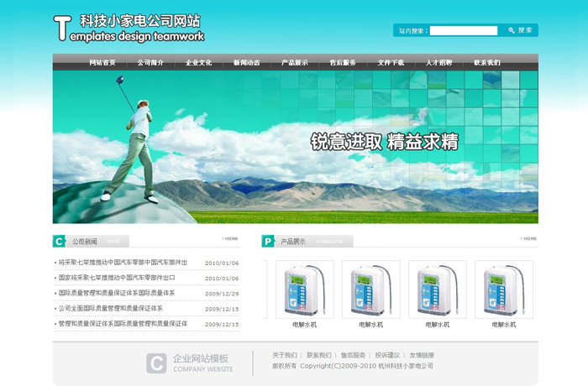Click the grey C footer logo icon
The height and width of the screenshot is (386, 588).
pyautogui.click(x=156, y=363)
